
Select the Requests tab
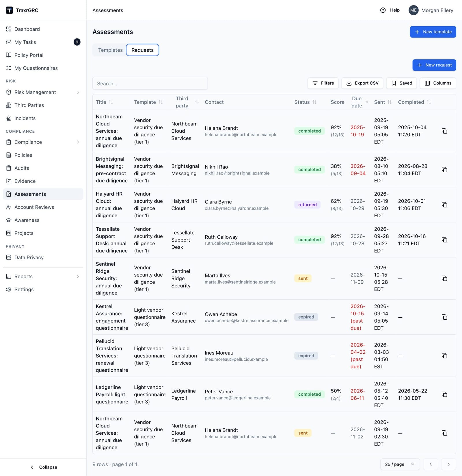142,50
